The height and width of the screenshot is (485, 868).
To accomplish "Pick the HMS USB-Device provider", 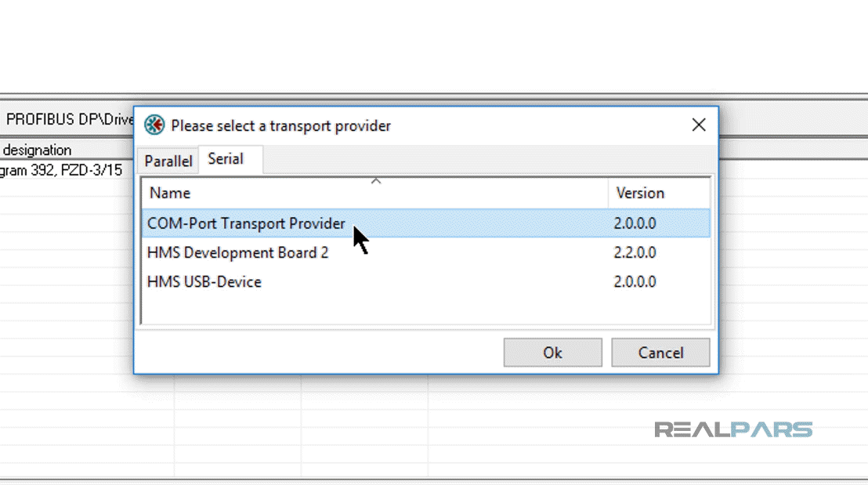I will click(x=204, y=281).
